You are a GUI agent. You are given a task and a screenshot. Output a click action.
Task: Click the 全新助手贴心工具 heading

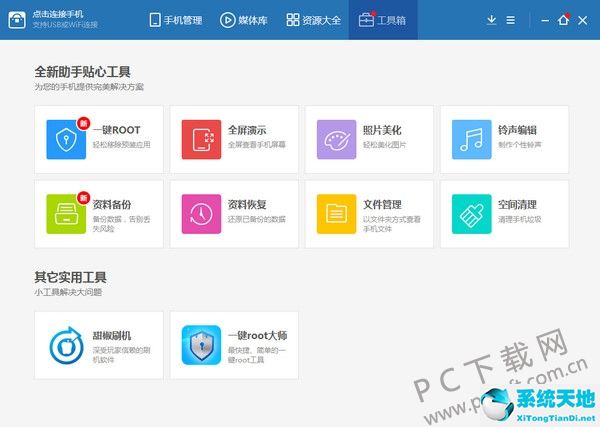pyautogui.click(x=83, y=72)
